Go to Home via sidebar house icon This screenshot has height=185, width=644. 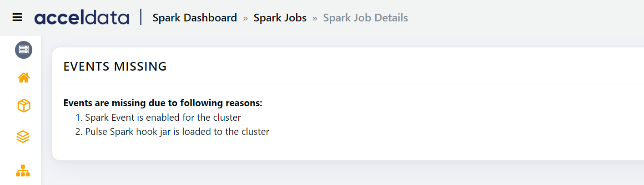(24, 78)
